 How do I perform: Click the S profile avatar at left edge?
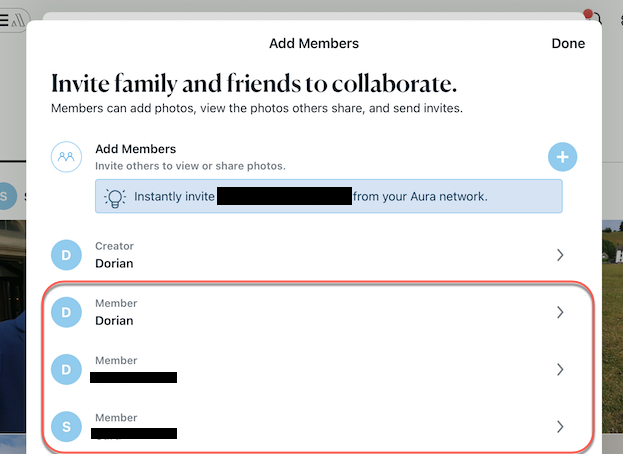click(6, 196)
